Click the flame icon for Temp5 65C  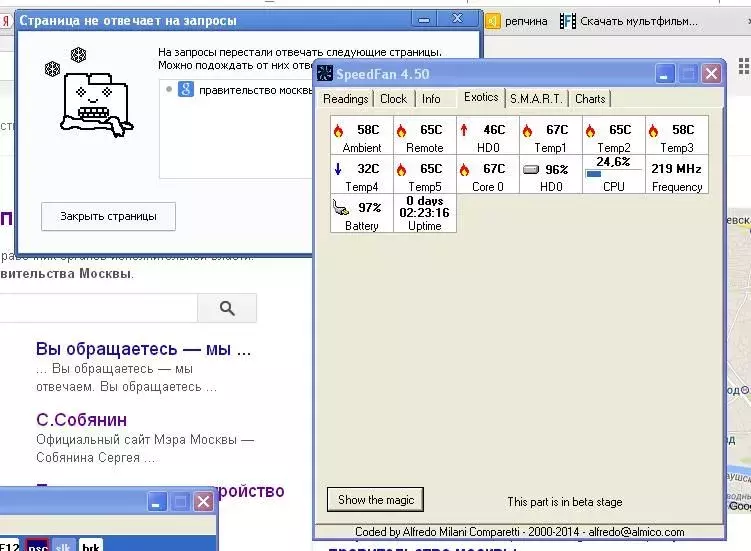(401, 169)
